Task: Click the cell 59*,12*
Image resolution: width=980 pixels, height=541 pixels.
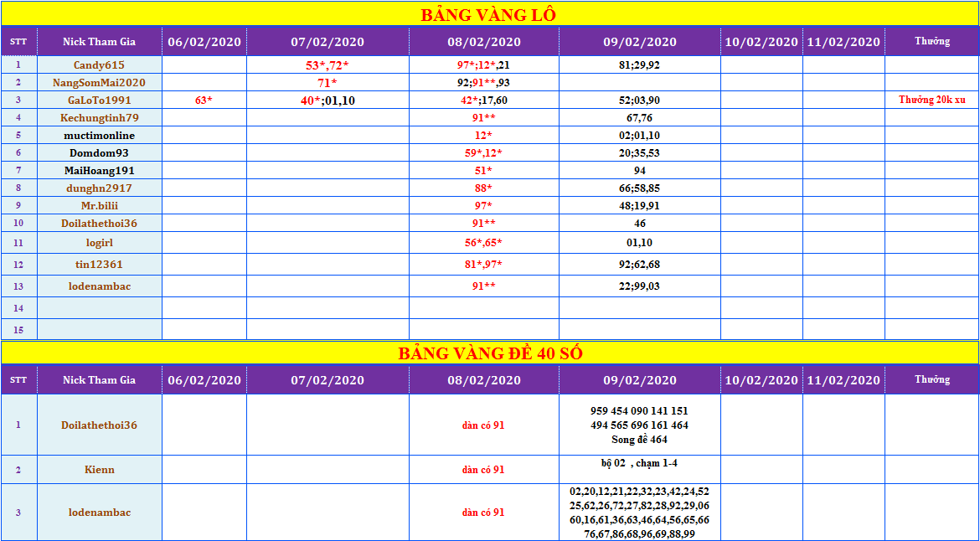Action: coord(484,152)
